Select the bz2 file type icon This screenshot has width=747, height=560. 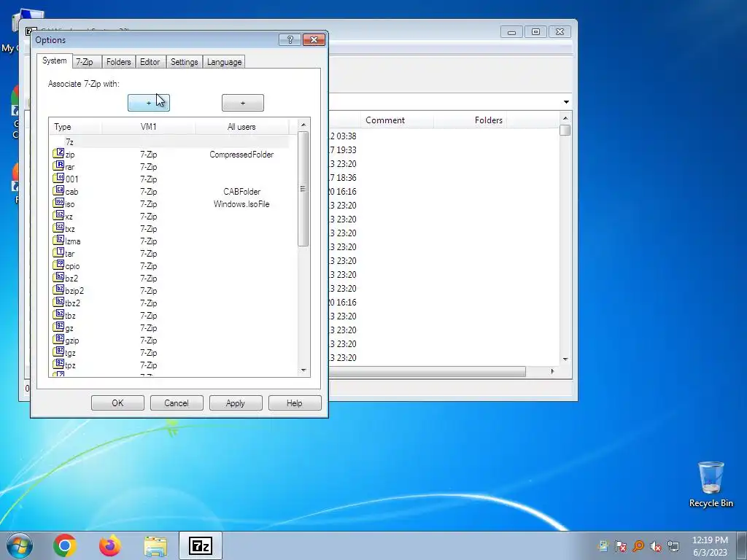(x=58, y=277)
